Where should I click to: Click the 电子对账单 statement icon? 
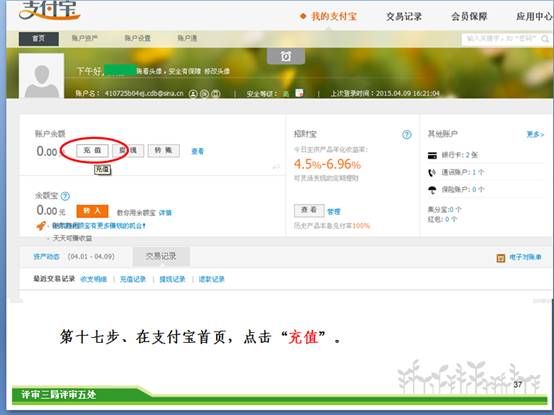(x=501, y=258)
